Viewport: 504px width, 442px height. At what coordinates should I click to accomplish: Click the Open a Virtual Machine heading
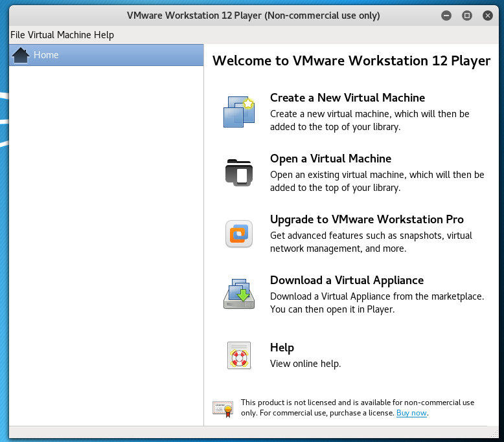pos(330,159)
